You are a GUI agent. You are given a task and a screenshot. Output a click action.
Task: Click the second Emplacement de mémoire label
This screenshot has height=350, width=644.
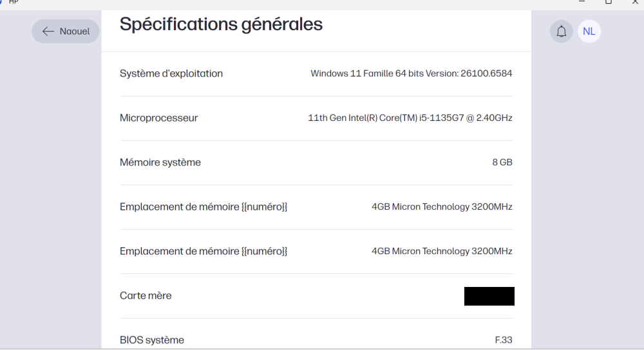click(204, 251)
